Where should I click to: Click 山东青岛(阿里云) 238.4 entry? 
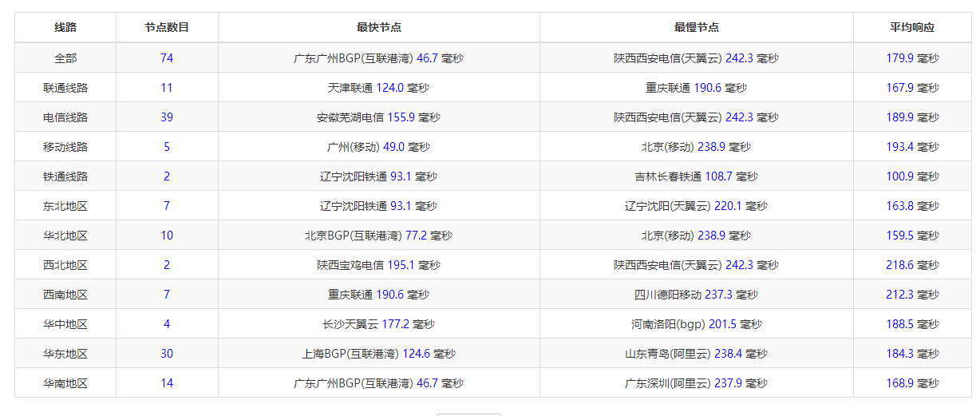[x=696, y=354]
